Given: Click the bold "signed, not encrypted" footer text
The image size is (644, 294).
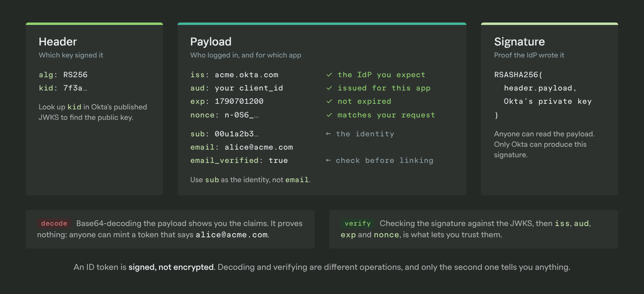Looking at the screenshot, I should 171,267.
